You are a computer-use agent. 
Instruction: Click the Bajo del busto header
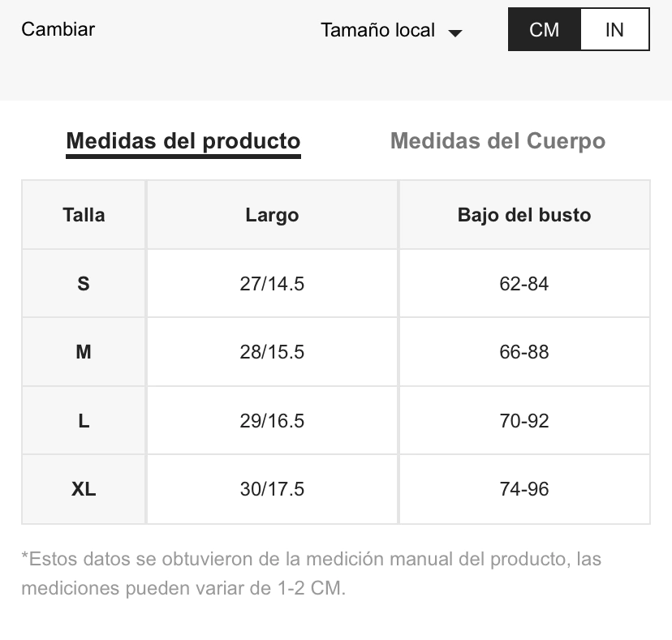tap(524, 215)
